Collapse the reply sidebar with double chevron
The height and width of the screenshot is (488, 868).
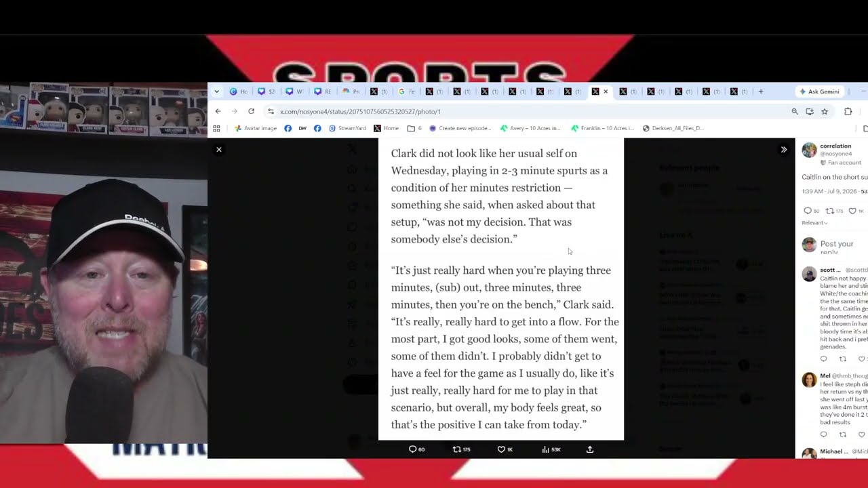[x=784, y=150]
